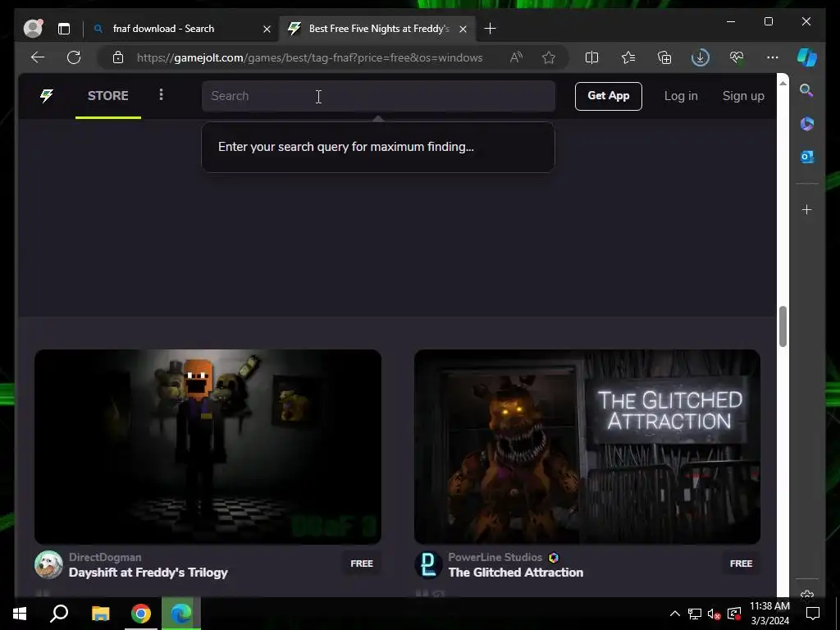
Task: Open the PowerLine Studios avatar
Action: [x=428, y=564]
